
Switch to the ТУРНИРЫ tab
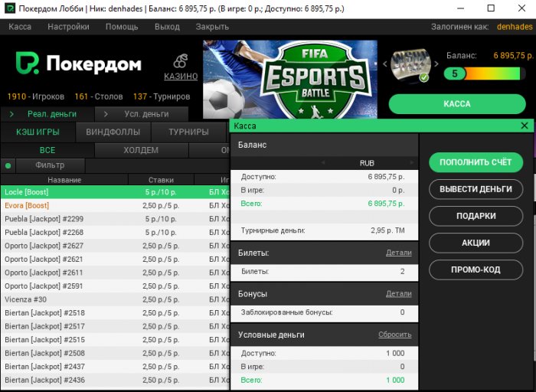188,132
